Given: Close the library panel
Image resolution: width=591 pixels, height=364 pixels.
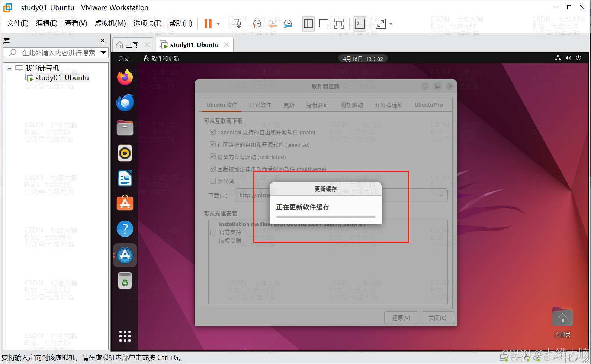Looking at the screenshot, I should point(103,40).
